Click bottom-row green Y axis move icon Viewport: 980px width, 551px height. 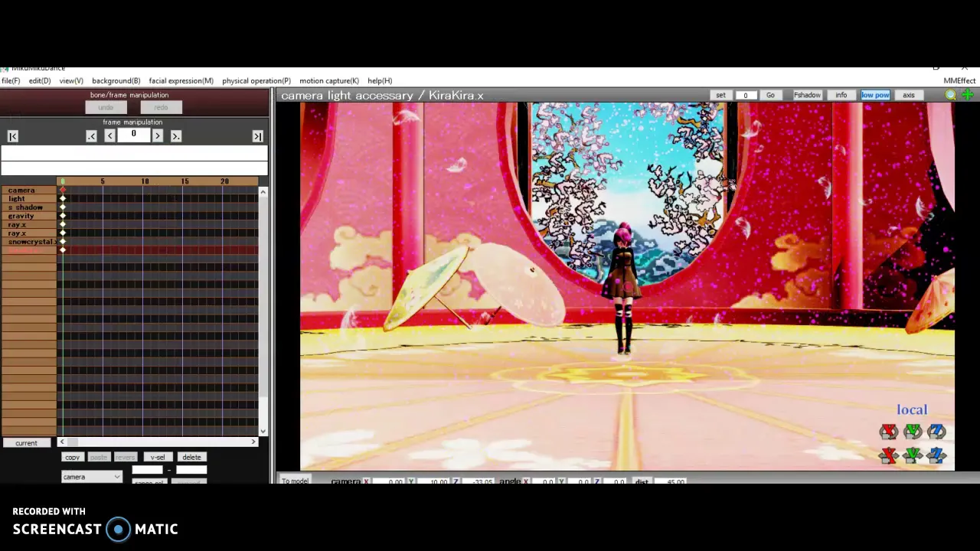click(x=912, y=456)
